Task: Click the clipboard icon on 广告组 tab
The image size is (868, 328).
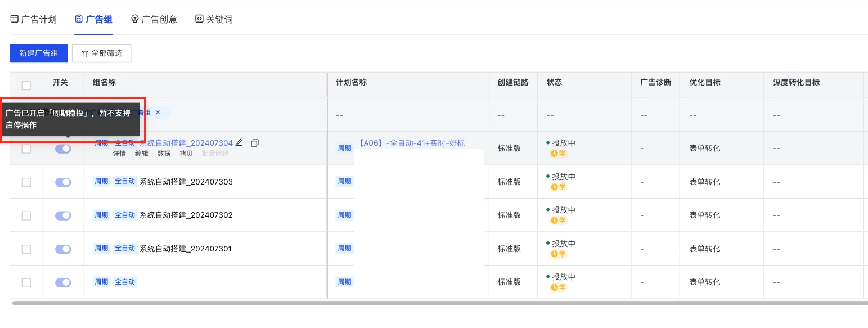Action: tap(78, 19)
